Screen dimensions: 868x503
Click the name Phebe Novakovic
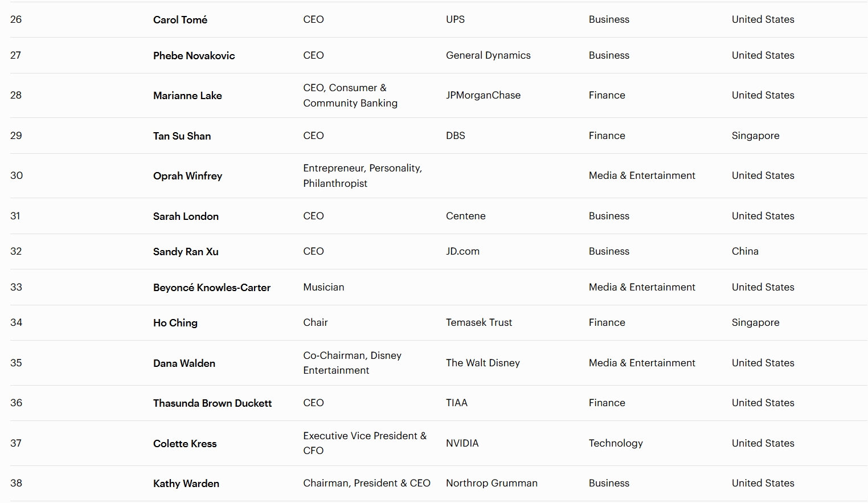(x=194, y=56)
